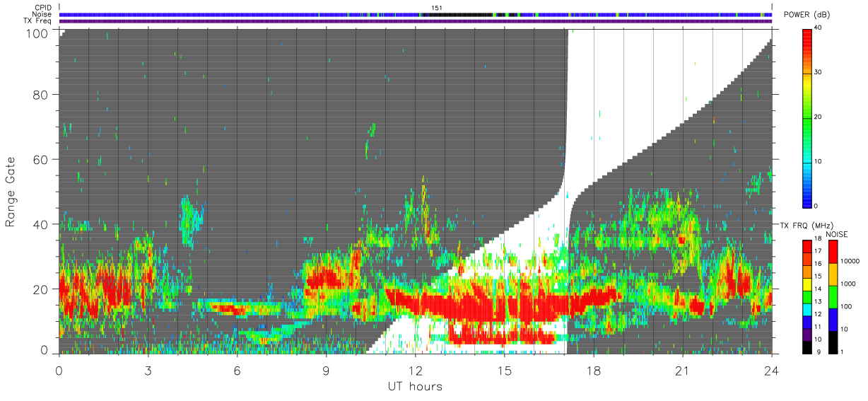Select the blue Noise strip above the plot

point(415,14)
